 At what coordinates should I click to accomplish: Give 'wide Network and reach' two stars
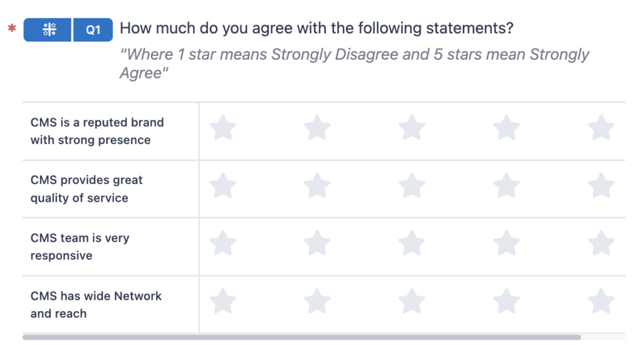(318, 302)
